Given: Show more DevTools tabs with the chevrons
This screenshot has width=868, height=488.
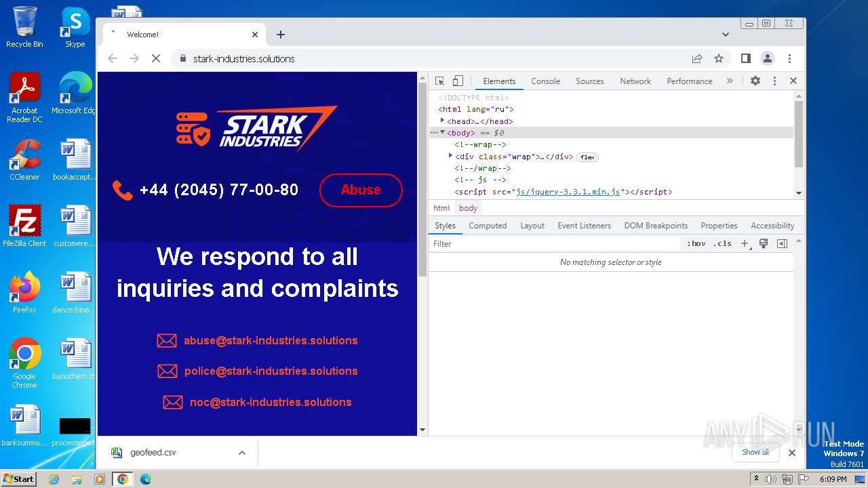Looking at the screenshot, I should click(730, 81).
